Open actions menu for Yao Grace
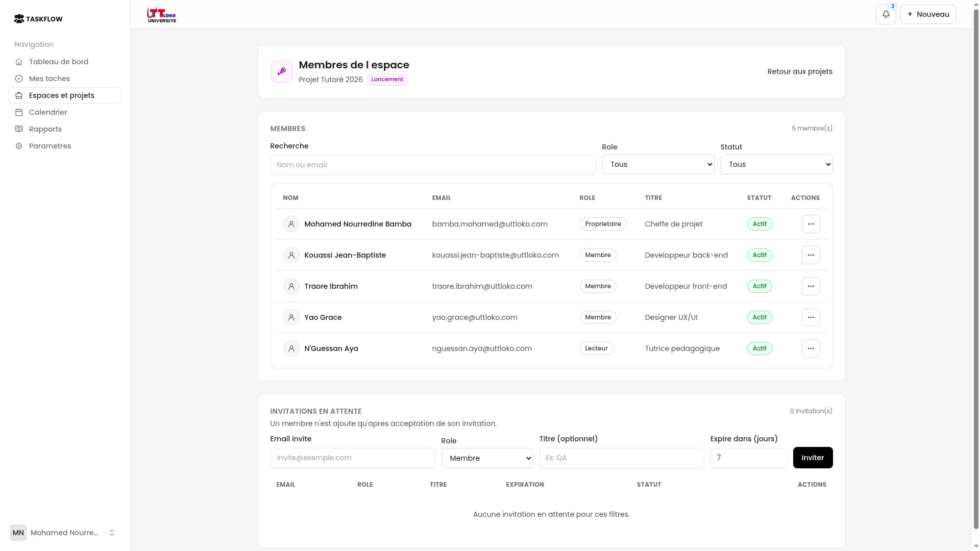980x551 pixels. [x=811, y=317]
